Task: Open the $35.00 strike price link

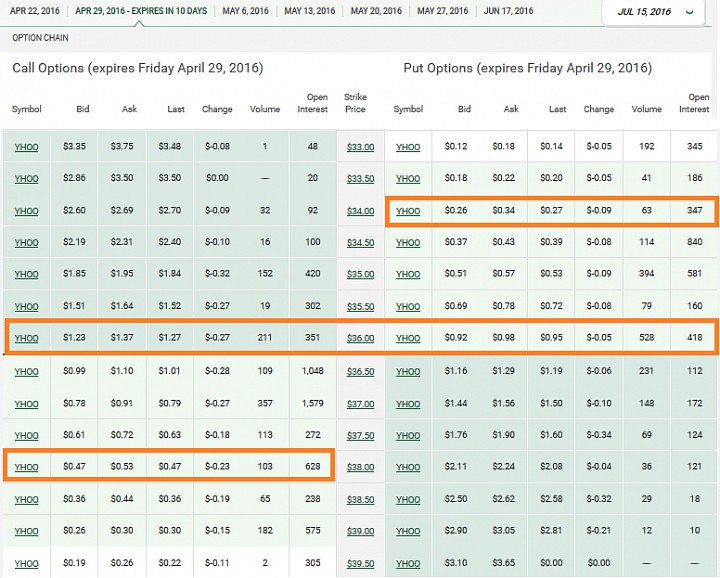Action: click(360, 275)
